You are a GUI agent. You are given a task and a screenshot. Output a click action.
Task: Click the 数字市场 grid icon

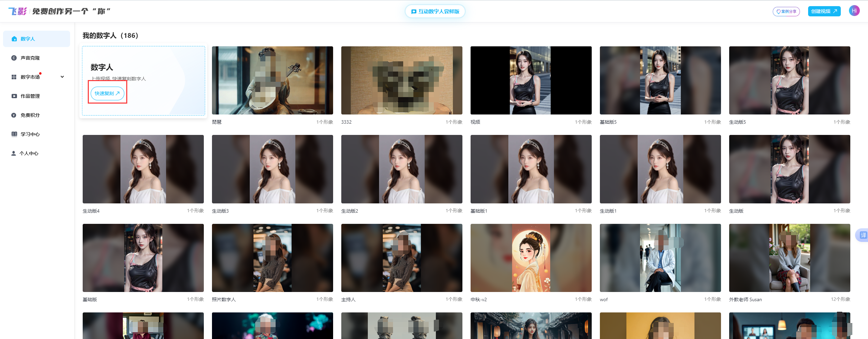click(14, 77)
